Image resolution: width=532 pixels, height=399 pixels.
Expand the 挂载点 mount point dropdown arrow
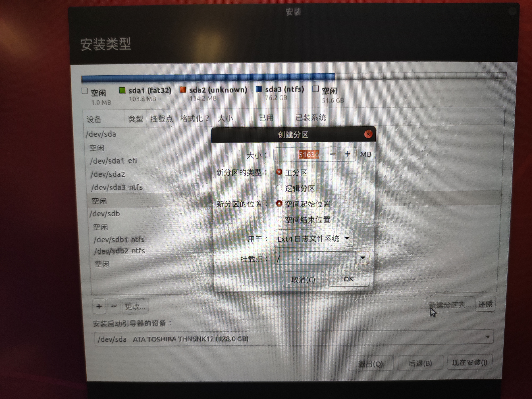point(362,258)
